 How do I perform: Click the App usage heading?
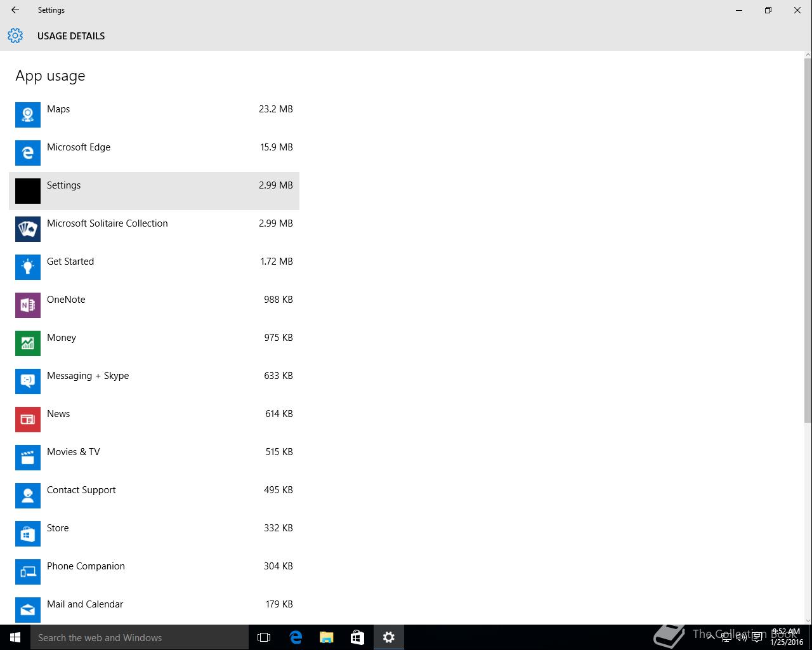point(50,76)
